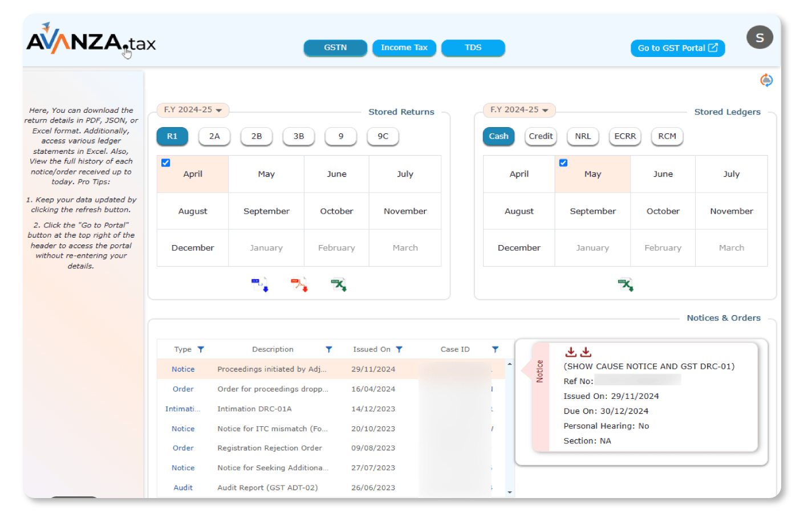The height and width of the screenshot is (518, 812).
Task: Uncheck May checkbox in Stored Ledgers
Action: (563, 163)
